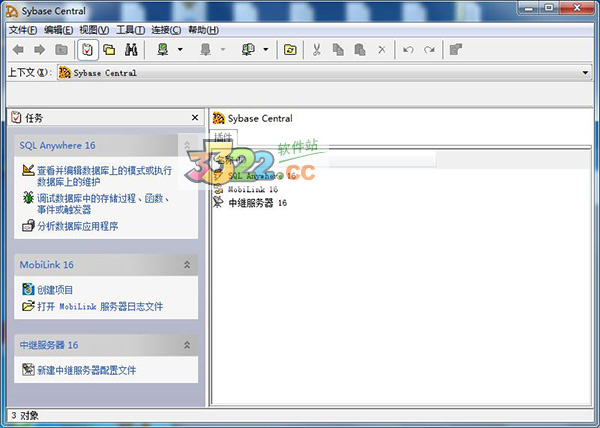The image size is (600, 428).
Task: Click the 创建项目 link
Action: point(55,290)
